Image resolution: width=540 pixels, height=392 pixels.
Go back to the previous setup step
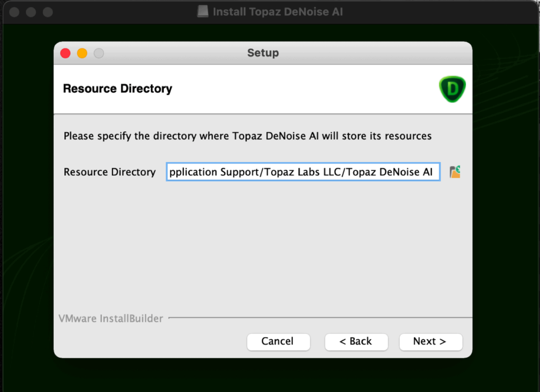tap(356, 342)
